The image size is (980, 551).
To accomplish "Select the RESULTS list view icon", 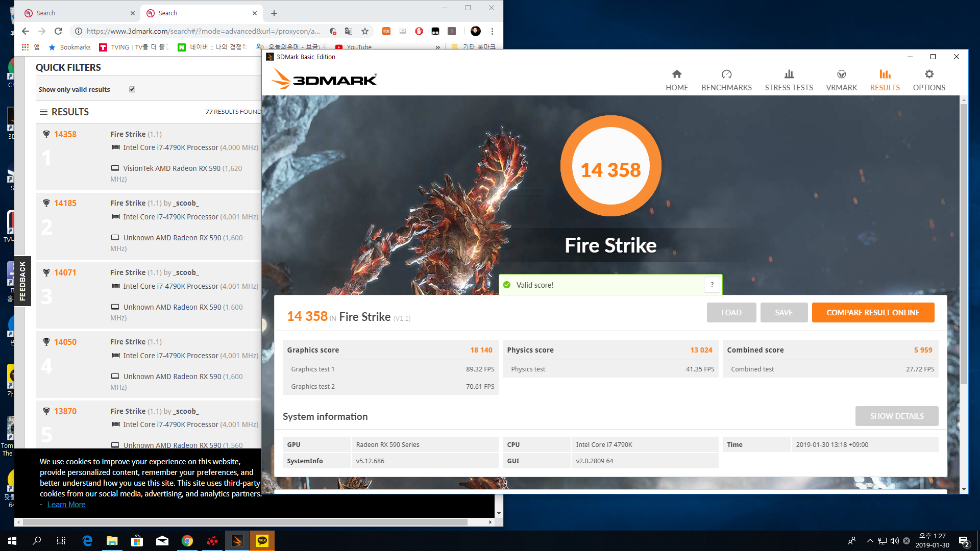I will 43,112.
